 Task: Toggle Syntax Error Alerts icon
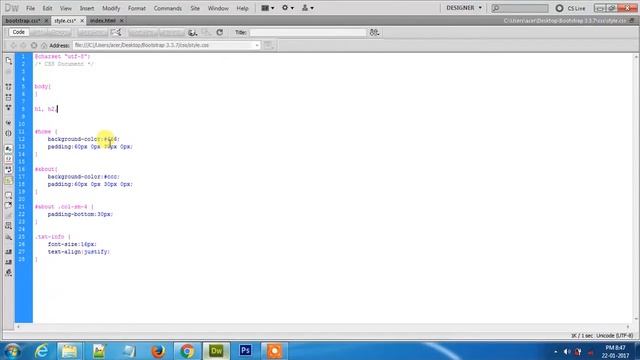click(9, 180)
